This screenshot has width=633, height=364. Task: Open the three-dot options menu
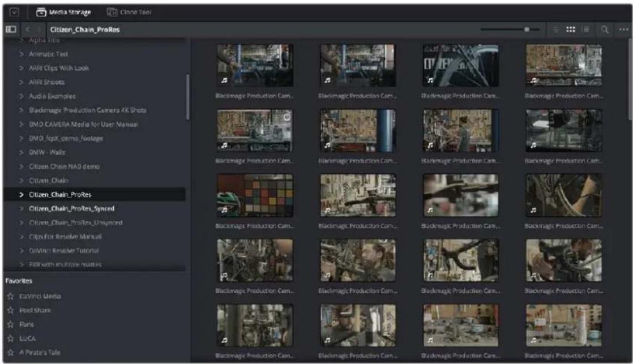click(623, 29)
